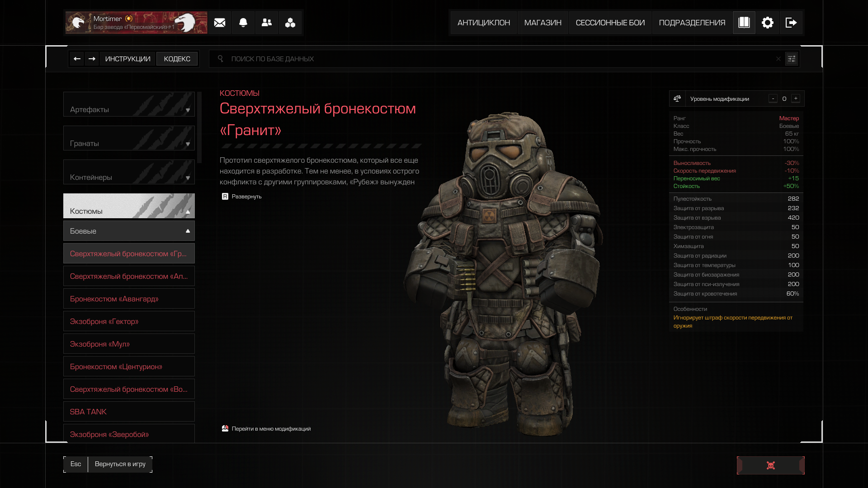Select Экзоброня «Зверобой» entry
This screenshot has width=868, height=488.
(129, 433)
